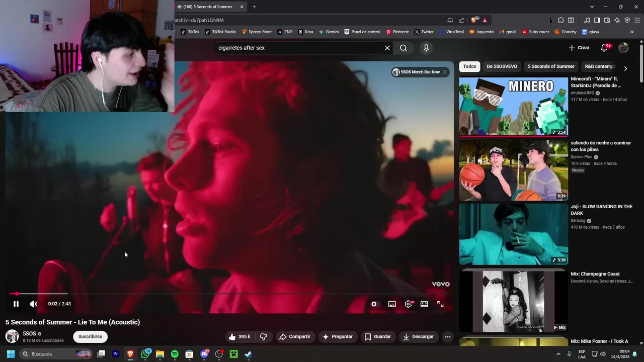The width and height of the screenshot is (644, 362).
Task: Open the TikTok Studio bookmark
Action: tap(220, 32)
